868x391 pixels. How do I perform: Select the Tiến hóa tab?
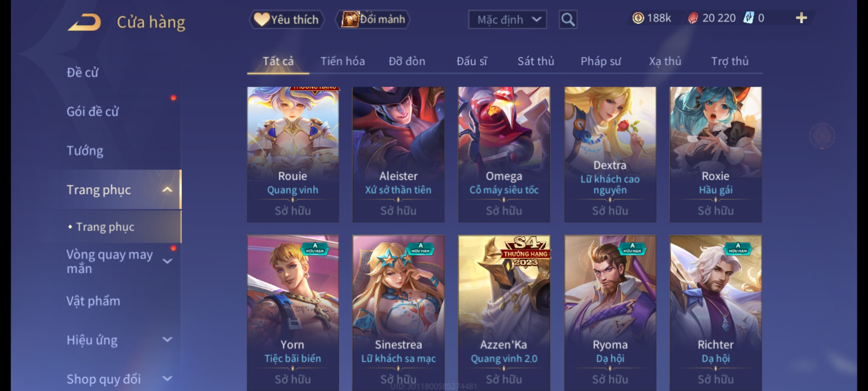(342, 61)
